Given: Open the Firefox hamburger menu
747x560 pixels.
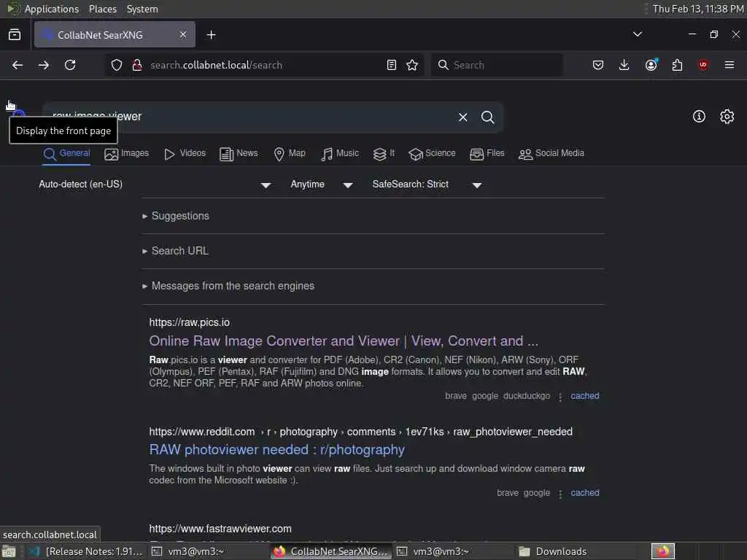Looking at the screenshot, I should point(729,65).
